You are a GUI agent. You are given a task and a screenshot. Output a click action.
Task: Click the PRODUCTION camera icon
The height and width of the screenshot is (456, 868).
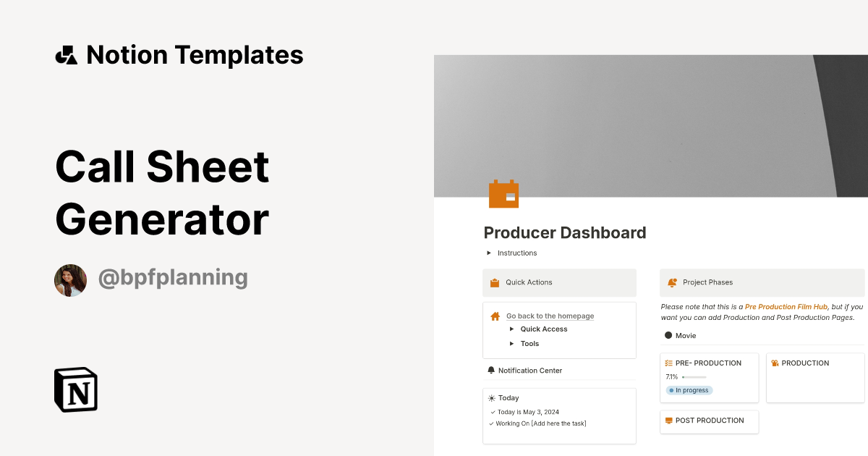(775, 363)
